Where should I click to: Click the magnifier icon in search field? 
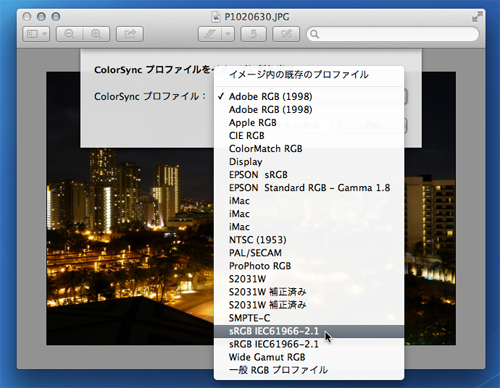[314, 34]
